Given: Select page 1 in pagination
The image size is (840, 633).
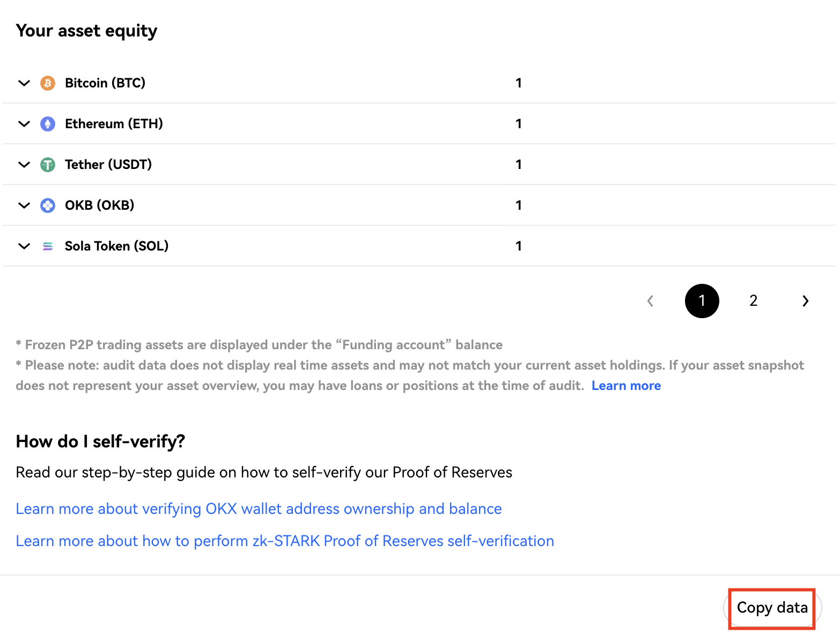Looking at the screenshot, I should (x=702, y=301).
